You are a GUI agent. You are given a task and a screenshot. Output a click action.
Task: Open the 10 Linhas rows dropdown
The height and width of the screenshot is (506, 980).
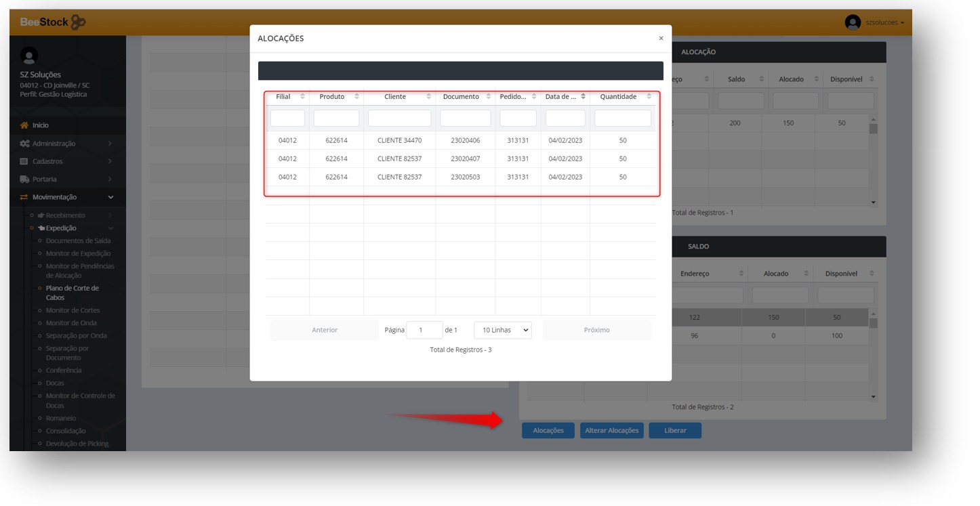click(502, 330)
